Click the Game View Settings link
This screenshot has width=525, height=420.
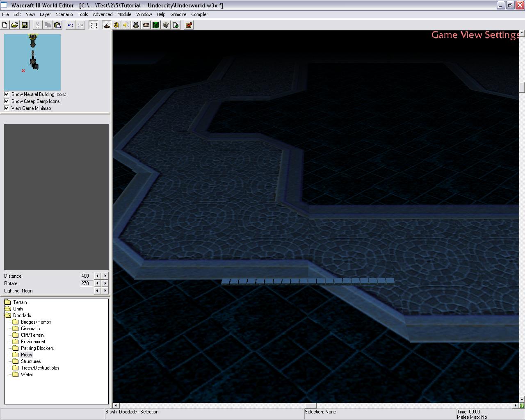click(x=475, y=35)
